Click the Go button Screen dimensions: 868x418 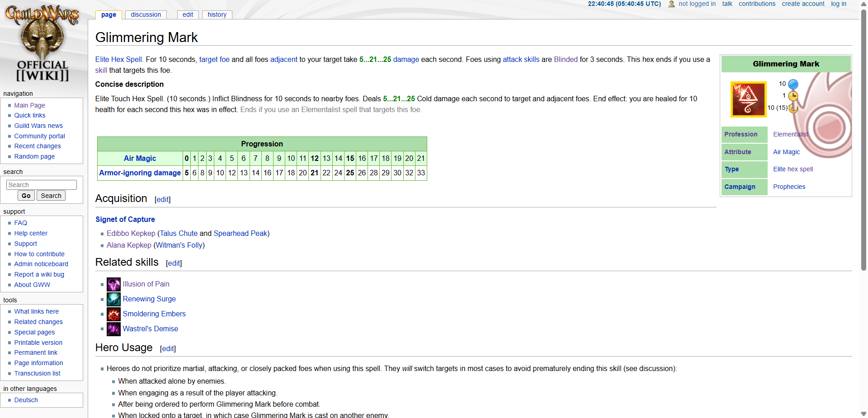tap(26, 196)
